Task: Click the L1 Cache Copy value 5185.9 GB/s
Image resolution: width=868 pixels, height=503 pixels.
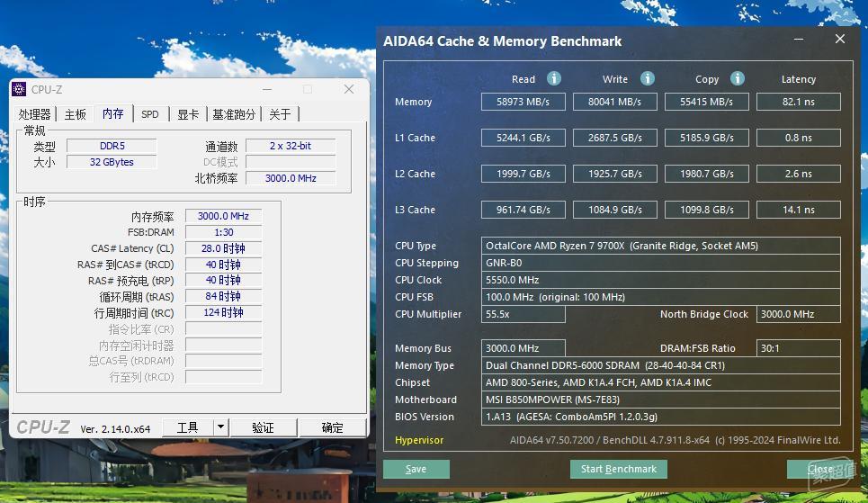Action: 707,138
